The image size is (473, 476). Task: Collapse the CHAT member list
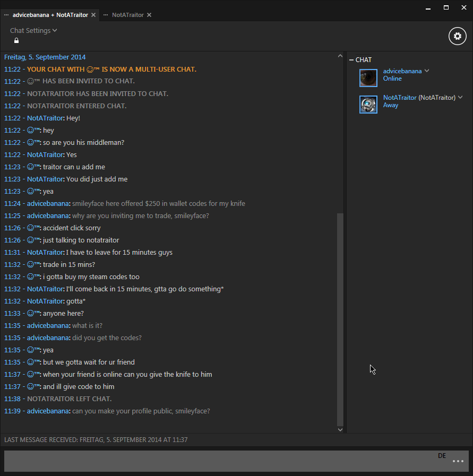(351, 60)
